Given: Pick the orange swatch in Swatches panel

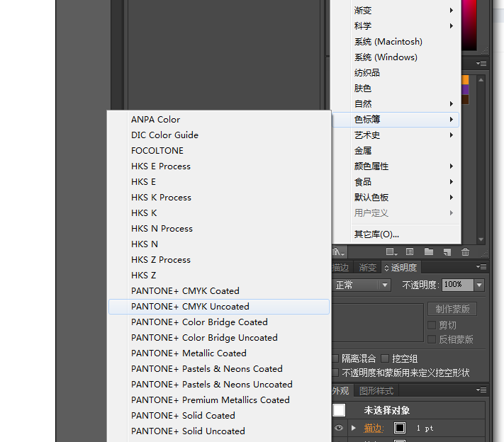Looking at the screenshot, I should point(465,79).
